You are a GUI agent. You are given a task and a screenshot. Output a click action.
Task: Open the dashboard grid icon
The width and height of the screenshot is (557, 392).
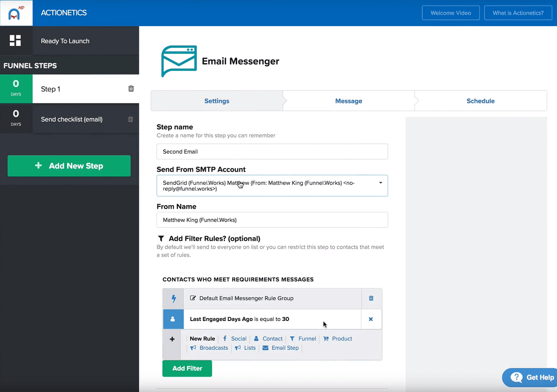pyautogui.click(x=15, y=41)
